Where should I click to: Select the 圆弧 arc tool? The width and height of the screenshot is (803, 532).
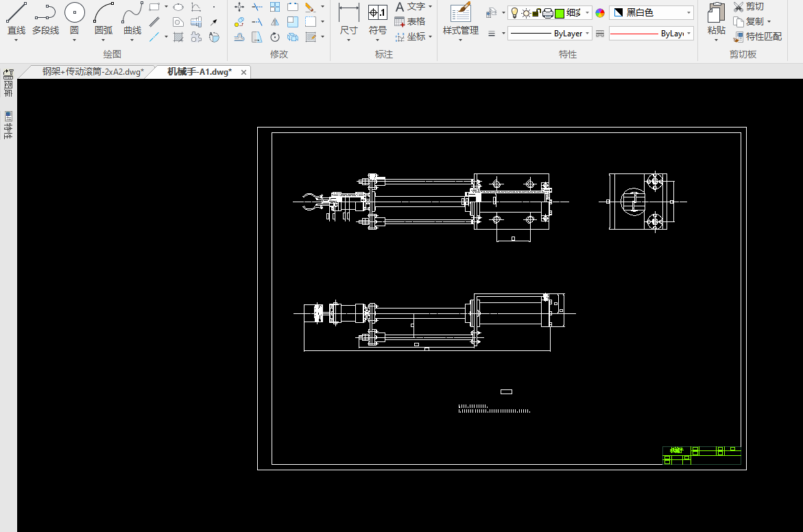coord(104,19)
